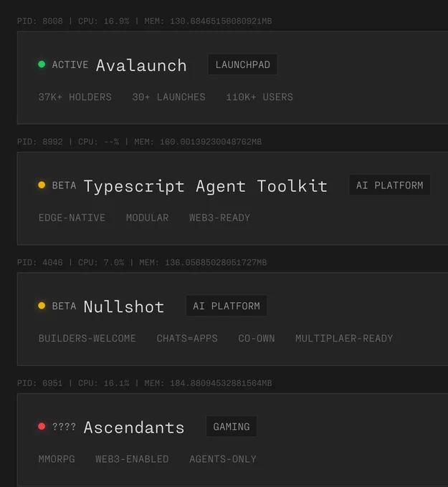The height and width of the screenshot is (487, 448).
Task: Open the Avalaunch project title
Action: (x=141, y=65)
